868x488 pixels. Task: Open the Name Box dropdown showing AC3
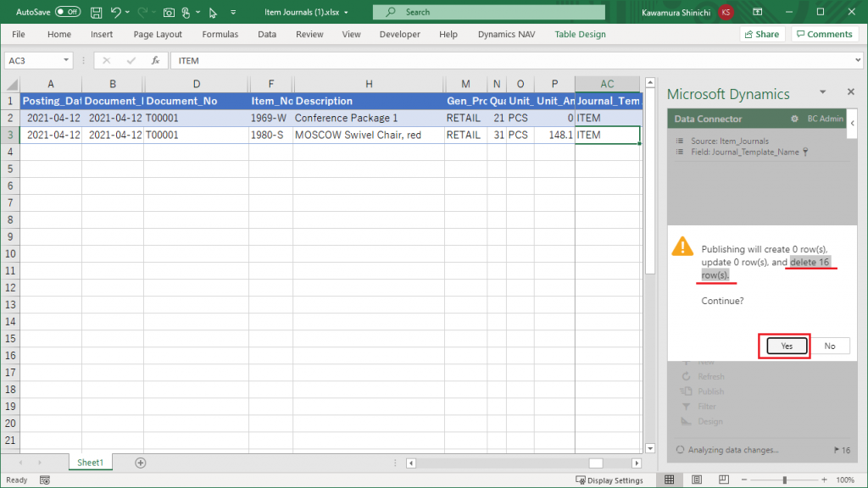tap(66, 60)
